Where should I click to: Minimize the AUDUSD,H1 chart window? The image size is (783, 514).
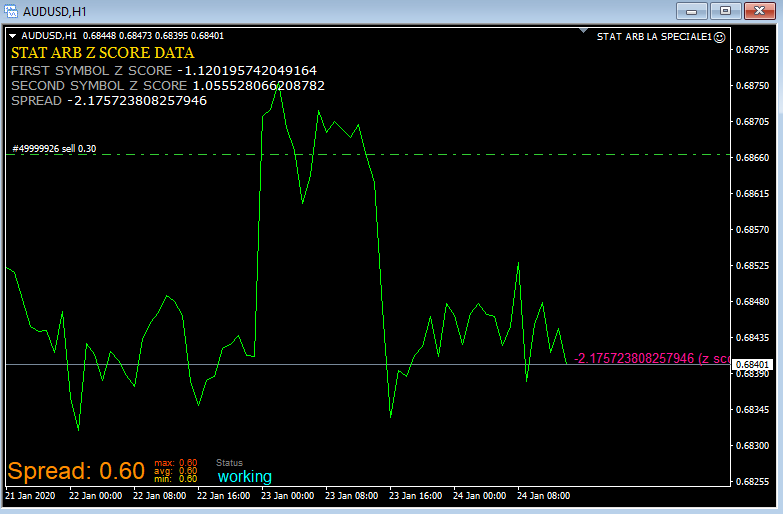[x=692, y=11]
